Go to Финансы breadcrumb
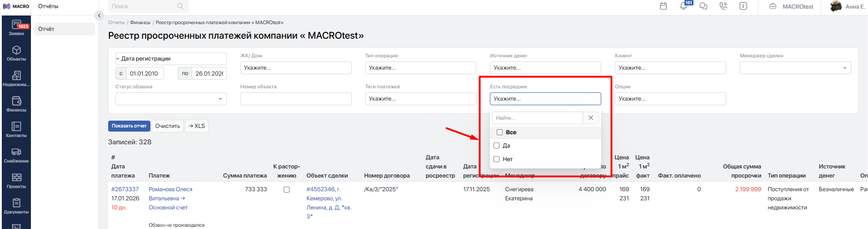The height and width of the screenshot is (229, 868). pos(140,22)
